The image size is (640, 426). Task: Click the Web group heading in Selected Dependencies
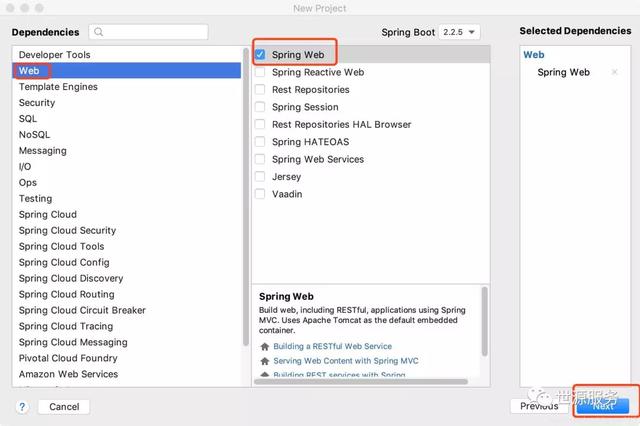[x=533, y=55]
